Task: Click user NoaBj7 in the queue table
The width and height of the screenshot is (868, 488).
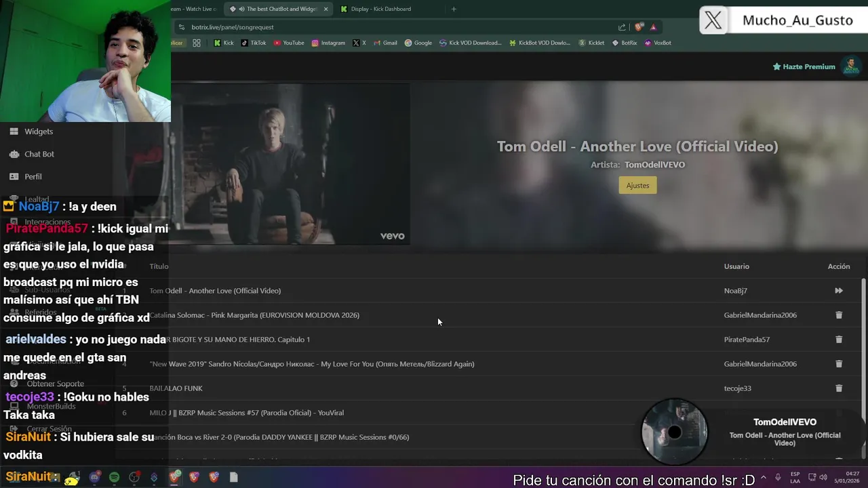Action: pyautogui.click(x=736, y=291)
